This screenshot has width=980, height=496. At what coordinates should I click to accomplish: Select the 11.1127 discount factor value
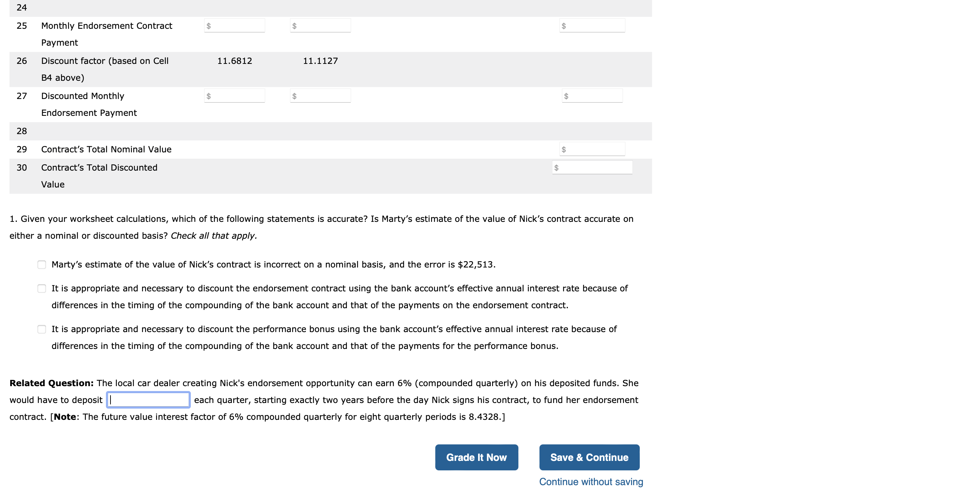[320, 60]
